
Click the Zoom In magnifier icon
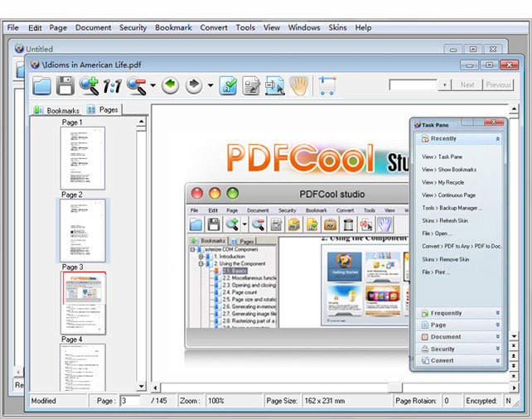(89, 85)
